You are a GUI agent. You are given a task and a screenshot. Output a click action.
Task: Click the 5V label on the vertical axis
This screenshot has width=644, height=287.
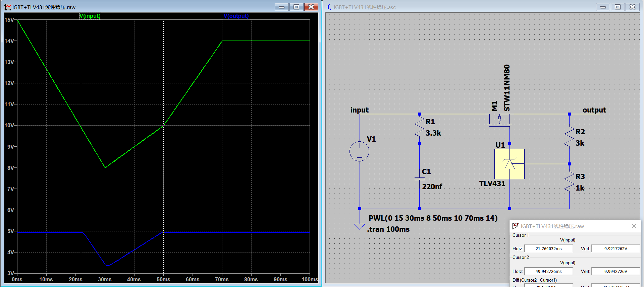11,231
